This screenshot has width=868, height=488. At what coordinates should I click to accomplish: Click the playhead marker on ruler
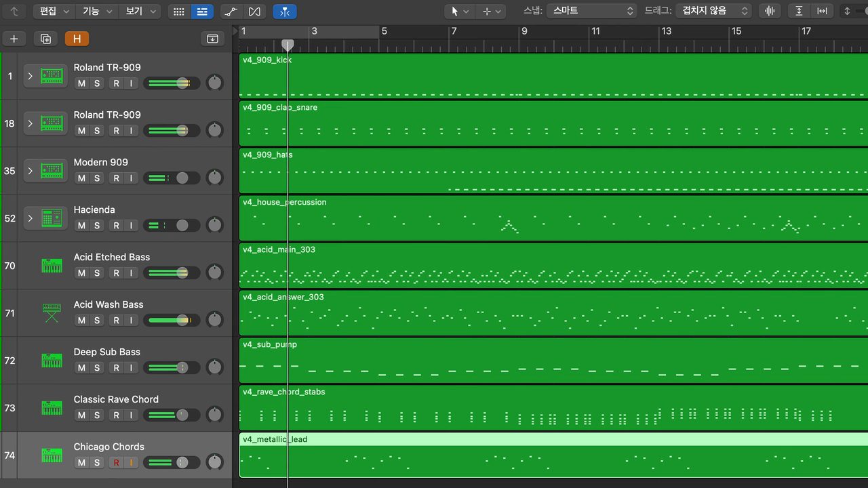pos(288,45)
